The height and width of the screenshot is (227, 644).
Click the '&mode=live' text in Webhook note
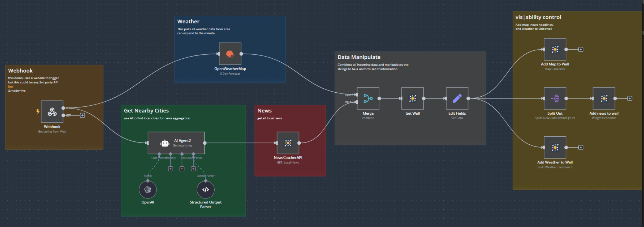17,91
